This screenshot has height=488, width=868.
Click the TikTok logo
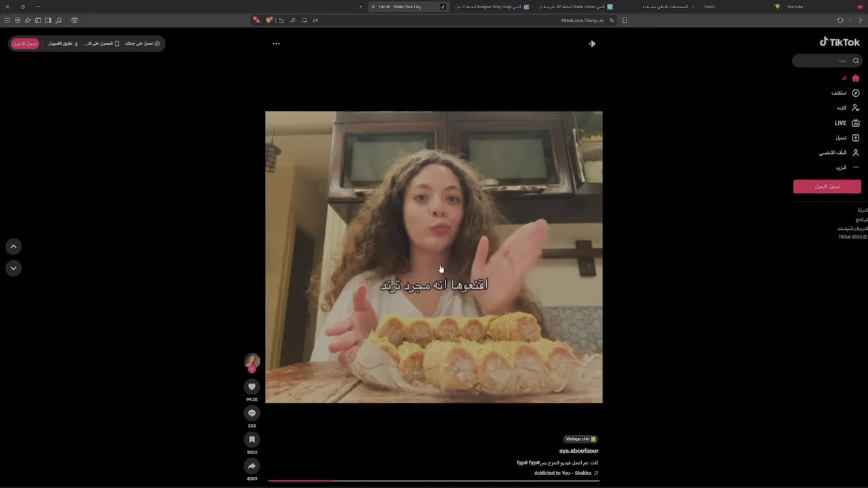840,42
